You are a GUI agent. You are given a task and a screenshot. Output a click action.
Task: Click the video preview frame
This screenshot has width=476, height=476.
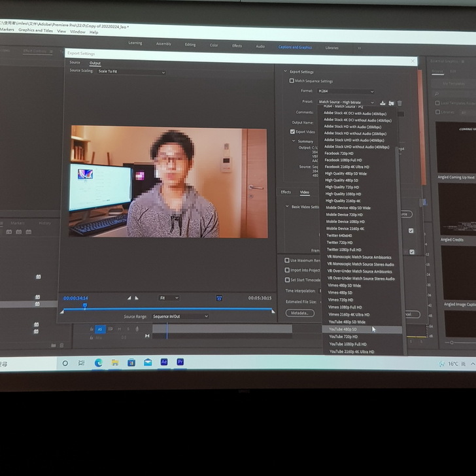point(169,182)
